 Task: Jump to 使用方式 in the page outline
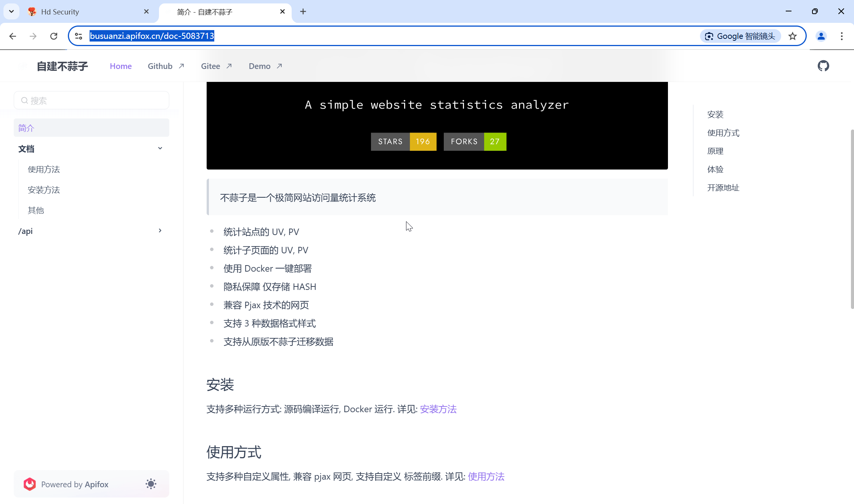723,133
